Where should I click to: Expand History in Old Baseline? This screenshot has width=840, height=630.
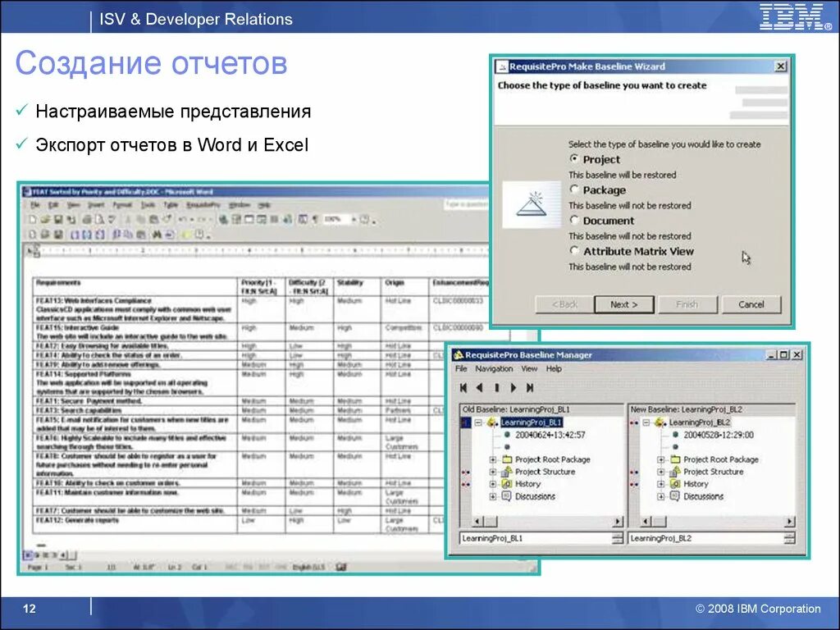(x=492, y=484)
